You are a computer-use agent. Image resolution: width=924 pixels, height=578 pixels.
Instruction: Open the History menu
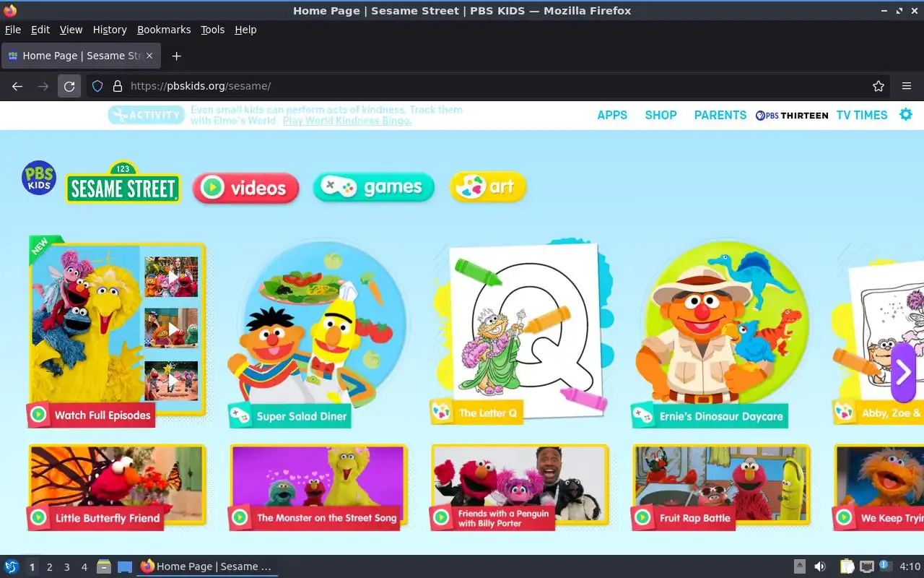[x=110, y=30]
